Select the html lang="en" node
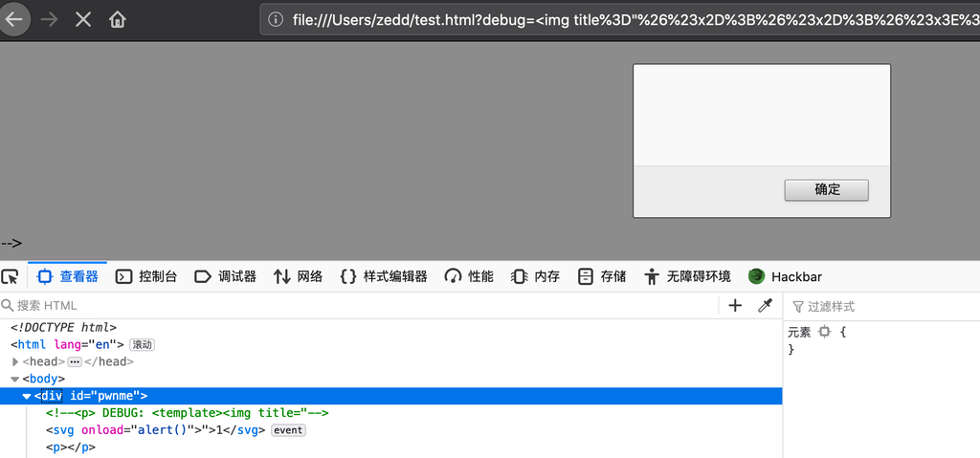This screenshot has width=980, height=458. tap(67, 344)
